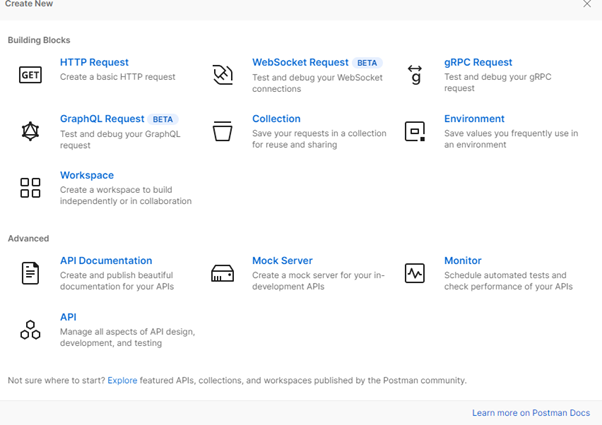Viewport: 602px width, 425px height.
Task: Open the Mock Server title link
Action: (282, 261)
